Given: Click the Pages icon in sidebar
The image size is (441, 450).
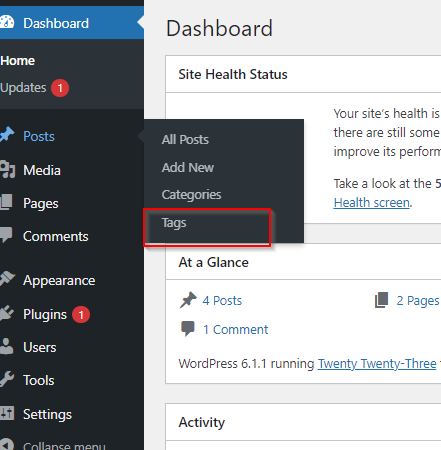Looking at the screenshot, I should [x=6, y=202].
